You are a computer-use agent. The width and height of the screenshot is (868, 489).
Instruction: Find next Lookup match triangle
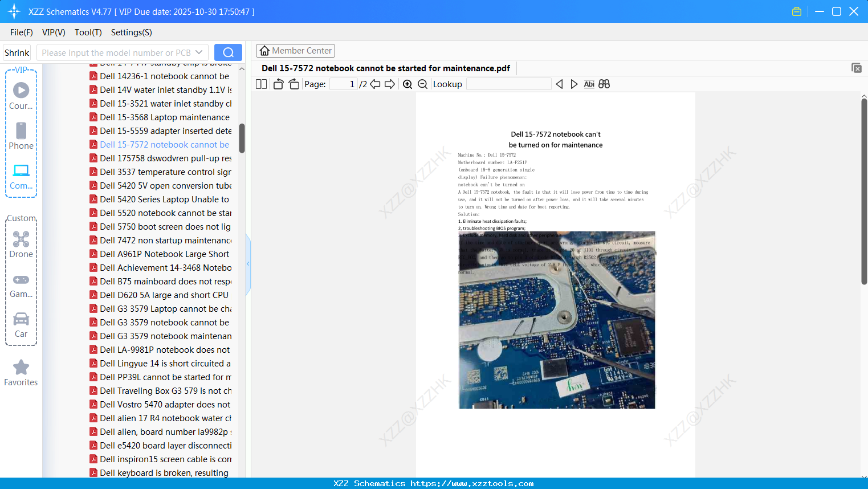574,84
